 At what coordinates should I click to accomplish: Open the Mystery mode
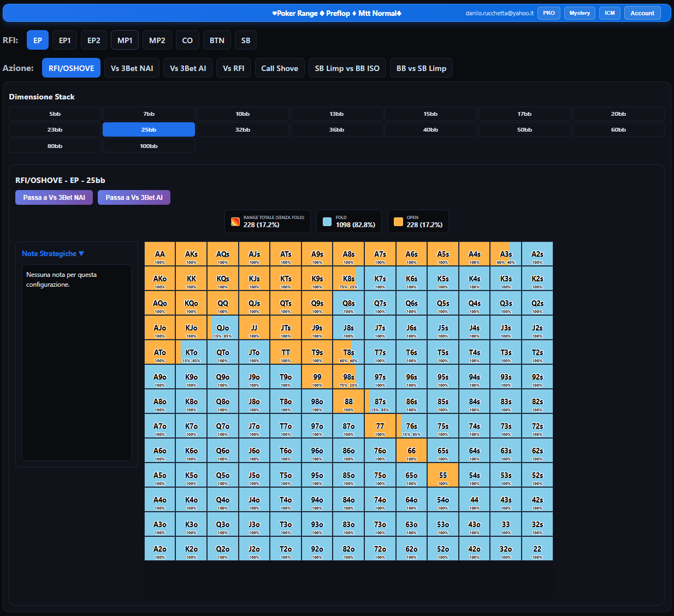(x=580, y=13)
